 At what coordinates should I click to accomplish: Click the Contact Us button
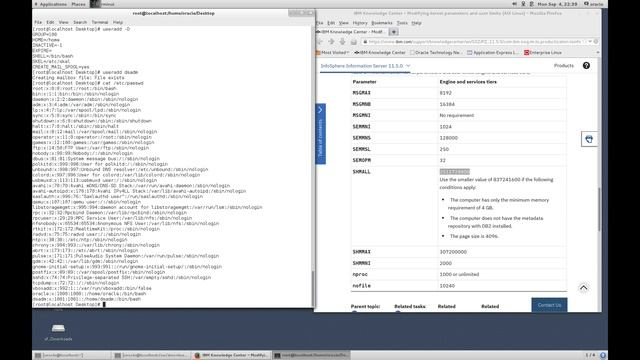(x=549, y=305)
